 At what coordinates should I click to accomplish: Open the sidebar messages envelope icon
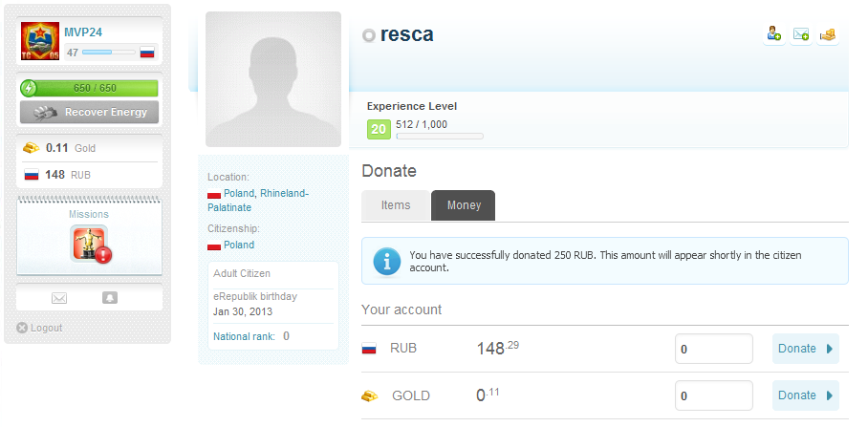[59, 298]
